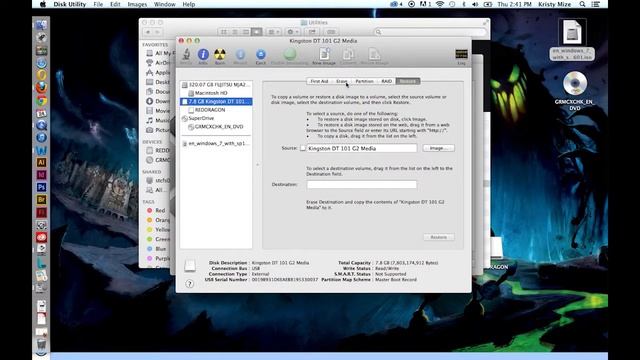Select the 320.07 GB FUJITSU disk
Image resolution: width=640 pixels, height=360 pixels.
coord(216,84)
